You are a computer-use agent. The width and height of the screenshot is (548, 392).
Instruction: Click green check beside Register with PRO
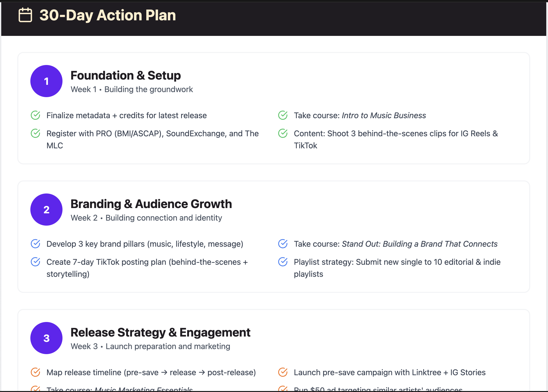pyautogui.click(x=35, y=134)
